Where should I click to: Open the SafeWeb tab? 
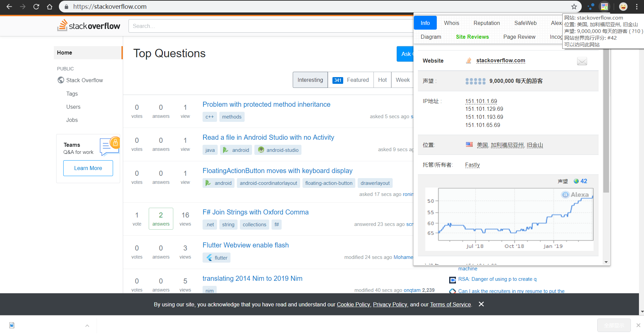click(525, 23)
